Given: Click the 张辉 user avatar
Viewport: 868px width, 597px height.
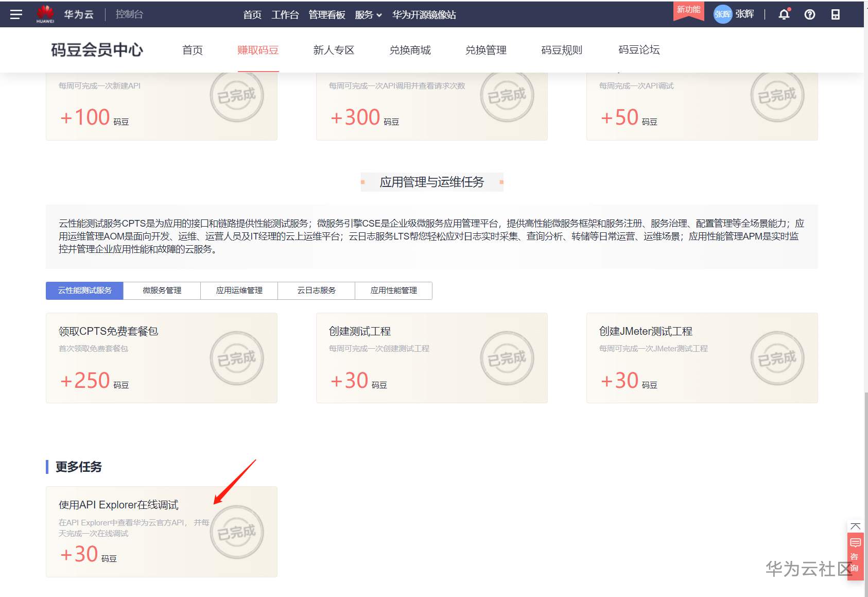Looking at the screenshot, I should point(722,14).
